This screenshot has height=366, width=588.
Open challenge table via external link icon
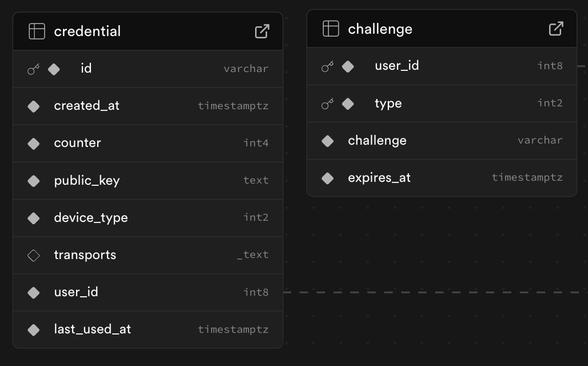[x=556, y=29]
